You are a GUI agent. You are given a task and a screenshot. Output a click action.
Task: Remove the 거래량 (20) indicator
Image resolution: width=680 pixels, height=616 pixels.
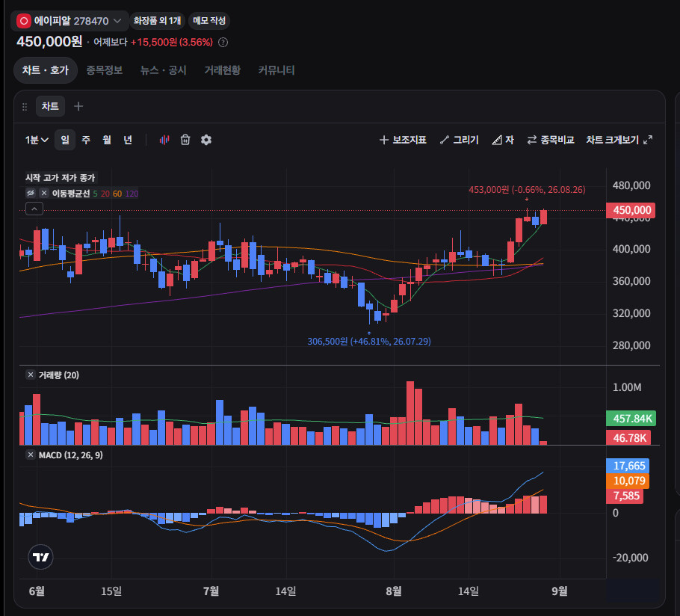31,375
